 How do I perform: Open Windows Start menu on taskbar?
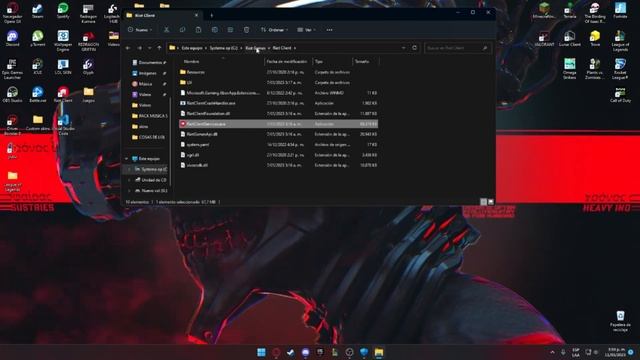(261, 352)
